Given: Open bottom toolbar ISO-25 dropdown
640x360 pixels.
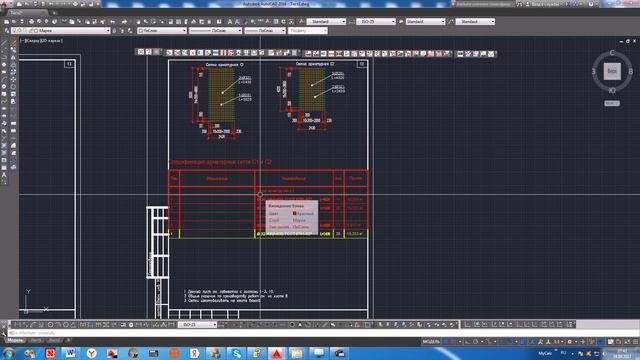Looking at the screenshot, I should coord(197,324).
